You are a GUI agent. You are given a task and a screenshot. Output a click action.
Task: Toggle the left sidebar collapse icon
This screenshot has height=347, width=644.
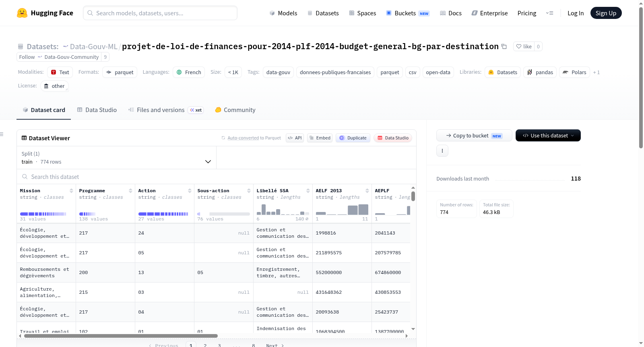(2, 134)
